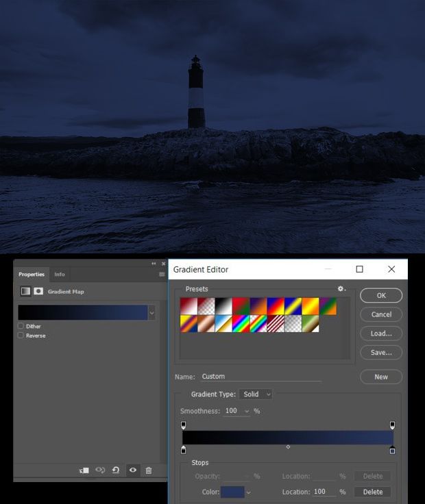This screenshot has width=425, height=504.
Task: Click the gradient Name input field
Action: pyautogui.click(x=261, y=377)
